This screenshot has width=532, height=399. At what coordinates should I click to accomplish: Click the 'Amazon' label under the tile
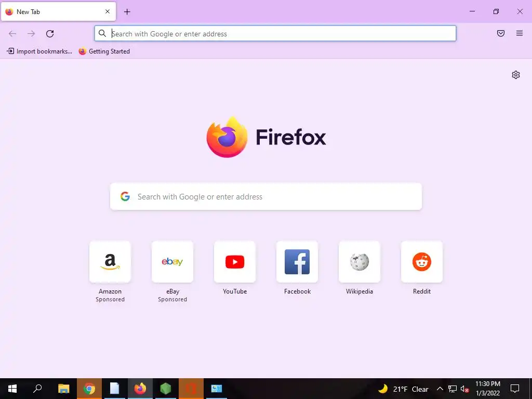(x=110, y=291)
